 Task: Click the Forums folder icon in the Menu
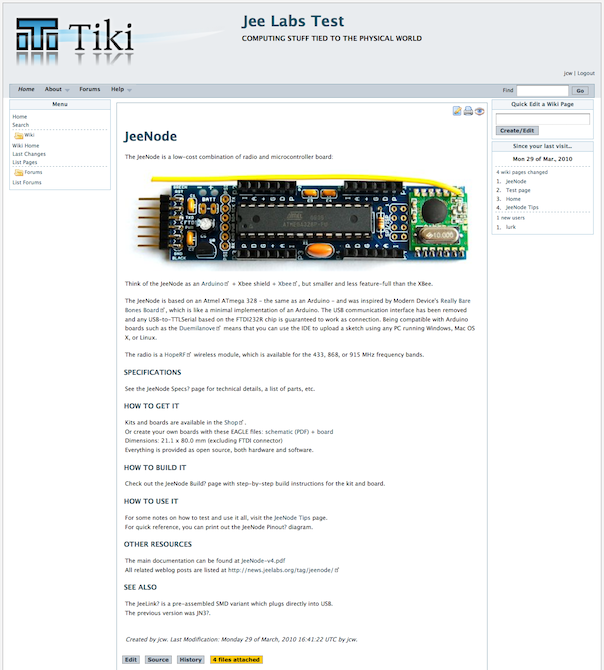click(x=18, y=173)
